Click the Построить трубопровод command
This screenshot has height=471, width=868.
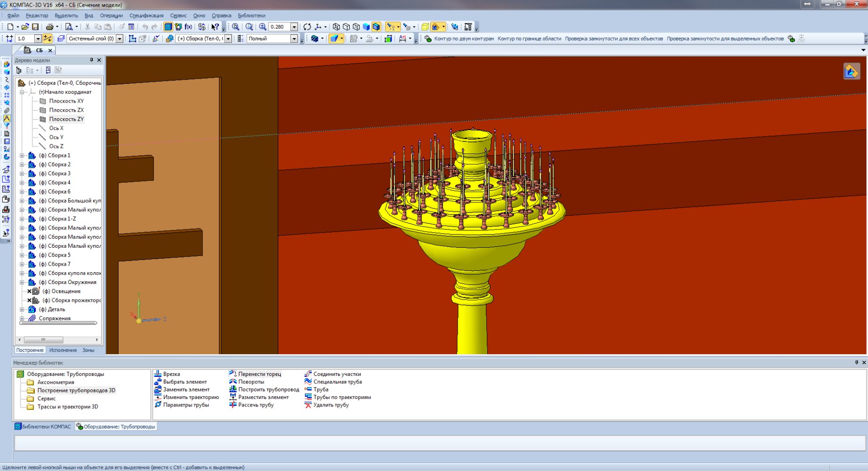(x=268, y=390)
